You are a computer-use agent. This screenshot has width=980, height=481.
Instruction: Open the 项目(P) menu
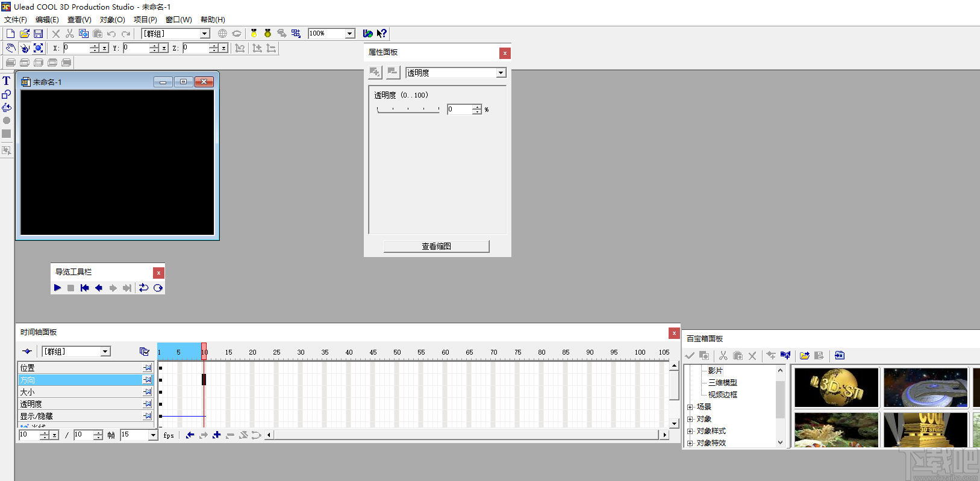[145, 20]
